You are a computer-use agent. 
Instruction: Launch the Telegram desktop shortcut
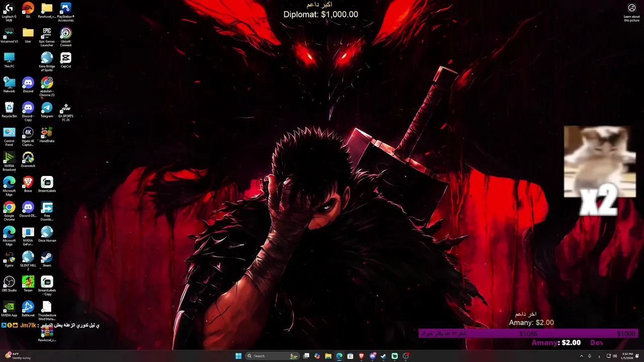pyautogui.click(x=47, y=110)
